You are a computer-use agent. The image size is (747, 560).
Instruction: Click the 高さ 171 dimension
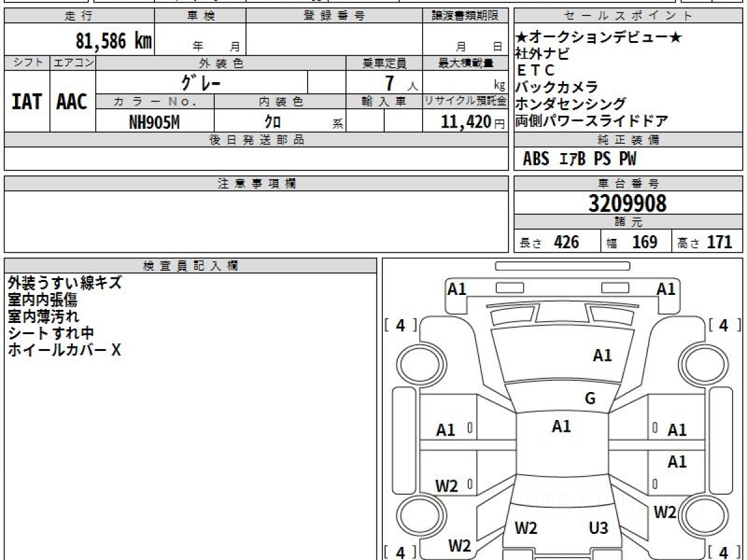point(705,242)
